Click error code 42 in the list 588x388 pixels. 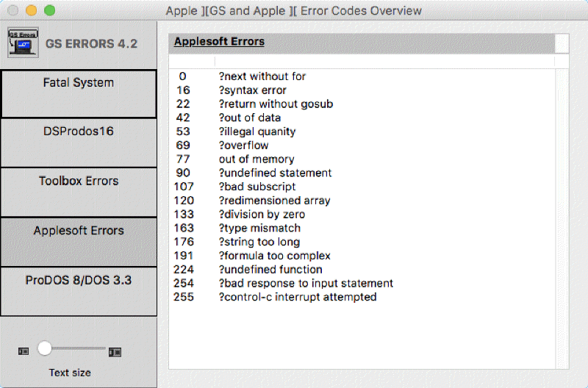tap(183, 118)
